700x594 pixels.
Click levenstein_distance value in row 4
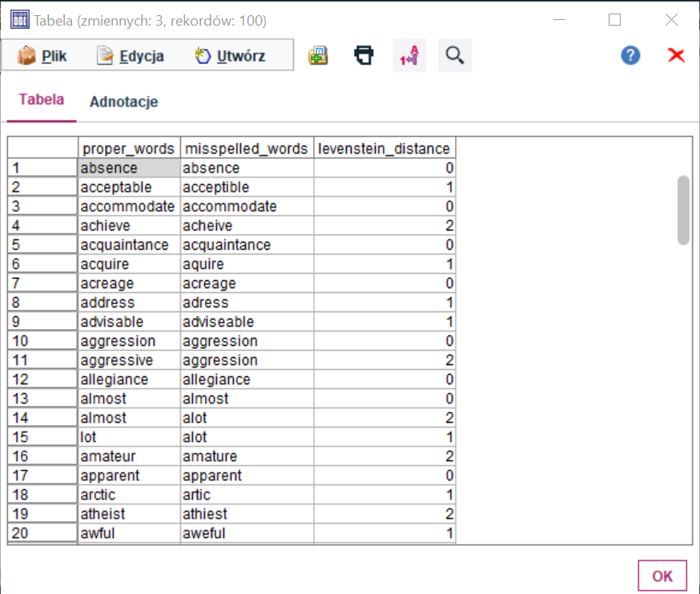pyautogui.click(x=384, y=226)
